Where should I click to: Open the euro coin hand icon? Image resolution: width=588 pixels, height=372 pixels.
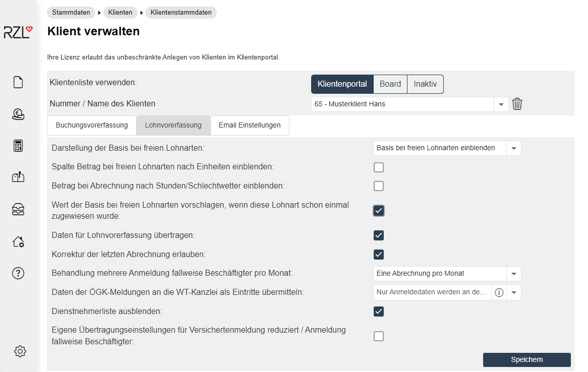click(18, 114)
